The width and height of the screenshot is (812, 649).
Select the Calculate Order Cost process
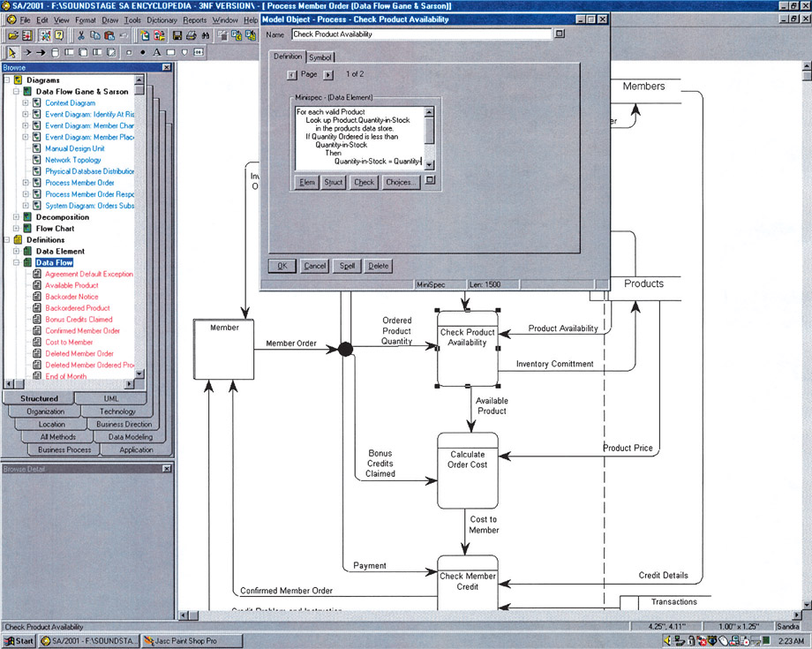(468, 471)
